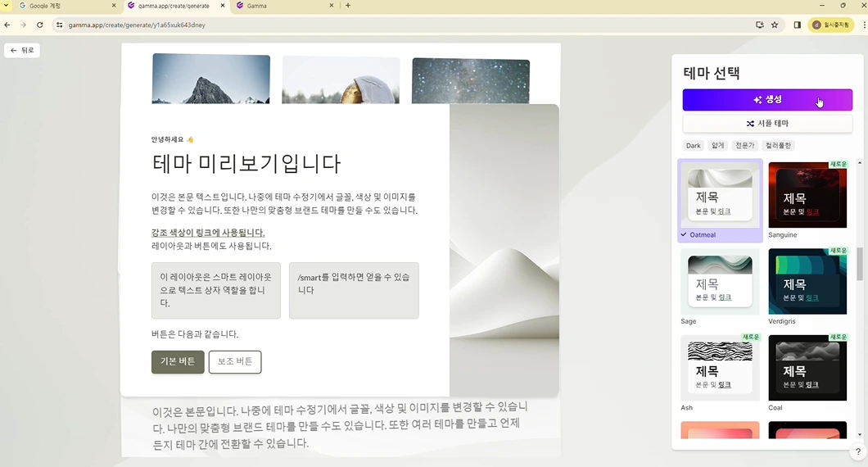This screenshot has height=467, width=868.
Task: Open the browser three-dot menu
Action: [x=864, y=25]
